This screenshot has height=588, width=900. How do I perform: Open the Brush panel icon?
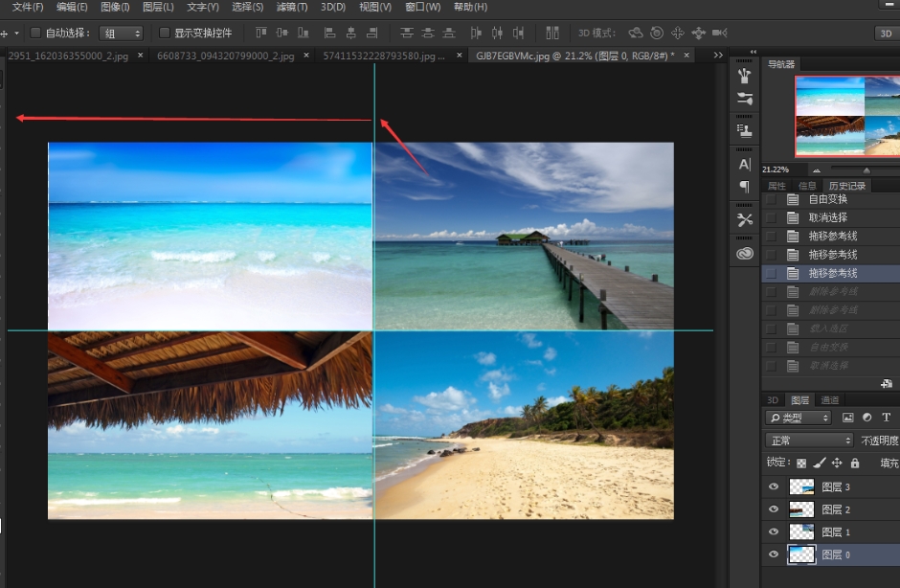coord(745,99)
